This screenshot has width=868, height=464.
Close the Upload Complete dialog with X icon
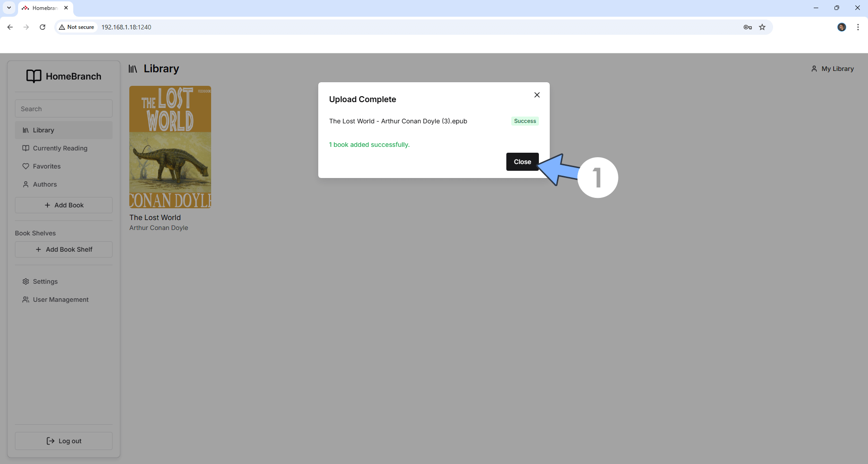[x=537, y=95]
